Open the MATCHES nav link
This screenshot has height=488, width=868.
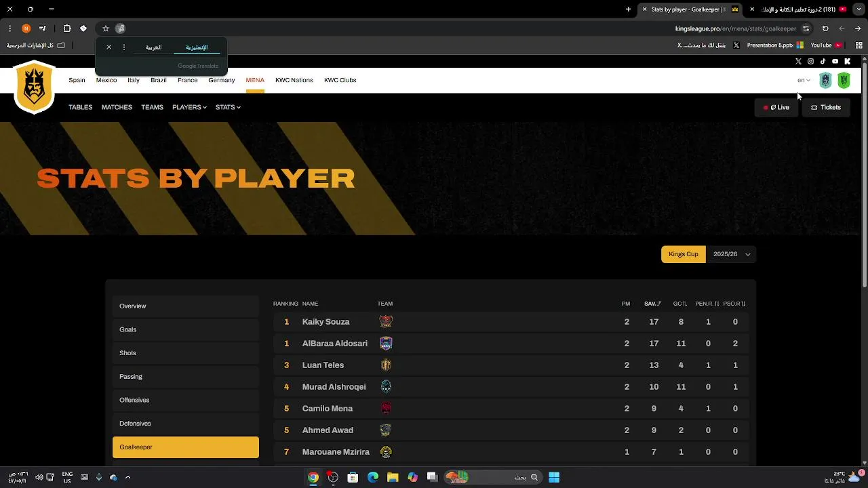117,107
